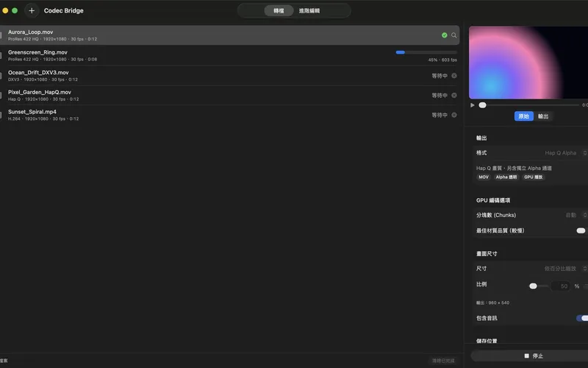The height and width of the screenshot is (368, 588).
Task: Click the 比例 percentage field showing 50
Action: pyautogui.click(x=561, y=286)
